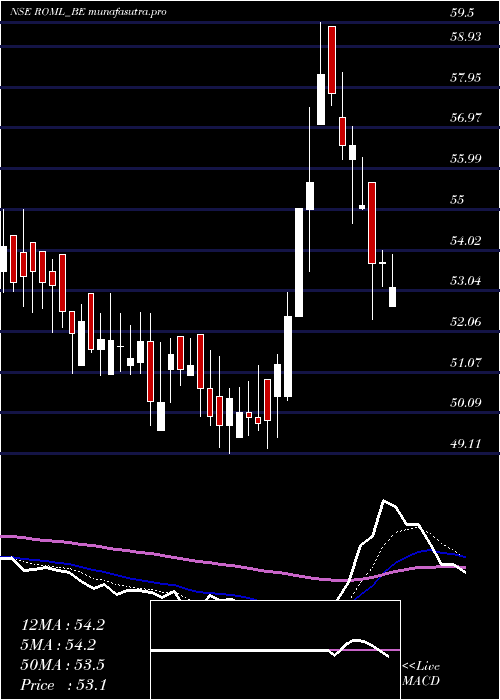500x700 pixels.
Task: Click the 55 price axis label
Action: 458,199
